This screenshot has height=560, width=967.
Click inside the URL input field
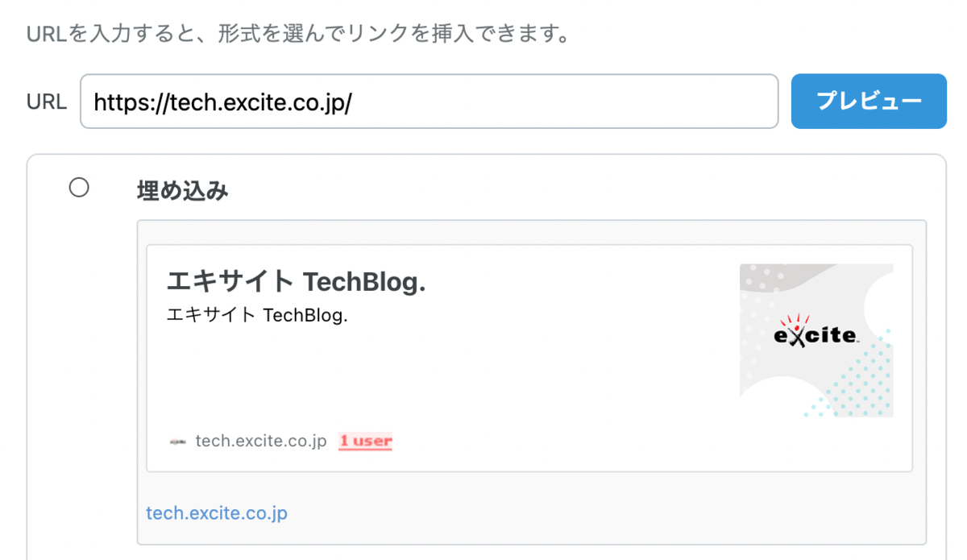[427, 101]
